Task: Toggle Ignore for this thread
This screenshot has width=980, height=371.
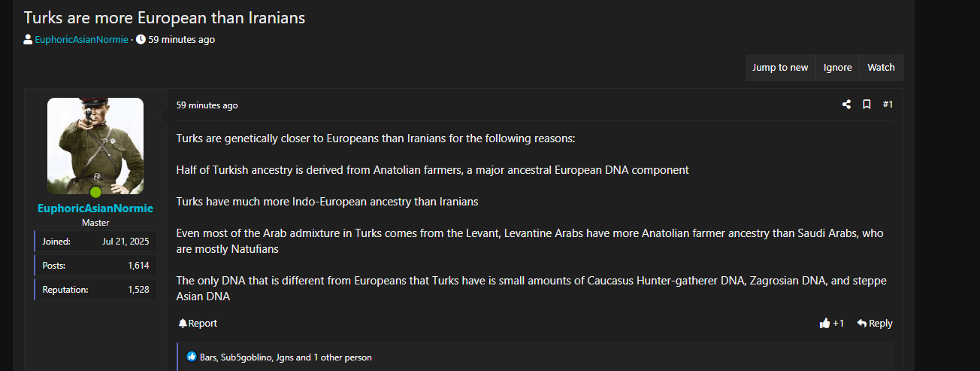Action: pos(837,68)
